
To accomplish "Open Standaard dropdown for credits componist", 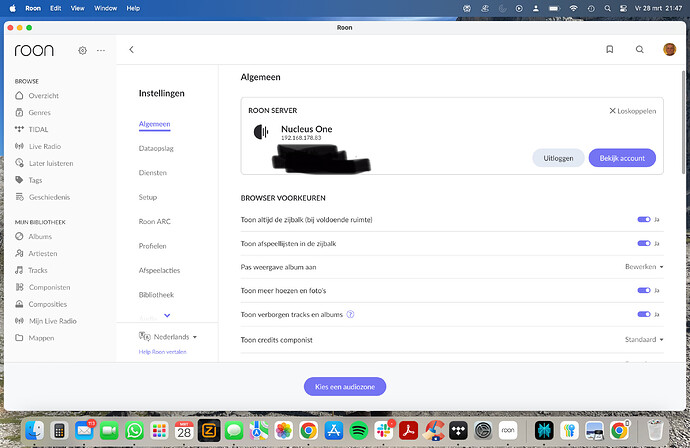I will click(x=644, y=339).
